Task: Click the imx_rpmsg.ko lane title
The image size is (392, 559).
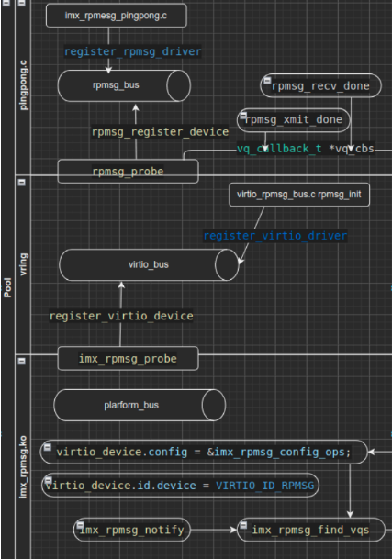Action: pyautogui.click(x=23, y=467)
